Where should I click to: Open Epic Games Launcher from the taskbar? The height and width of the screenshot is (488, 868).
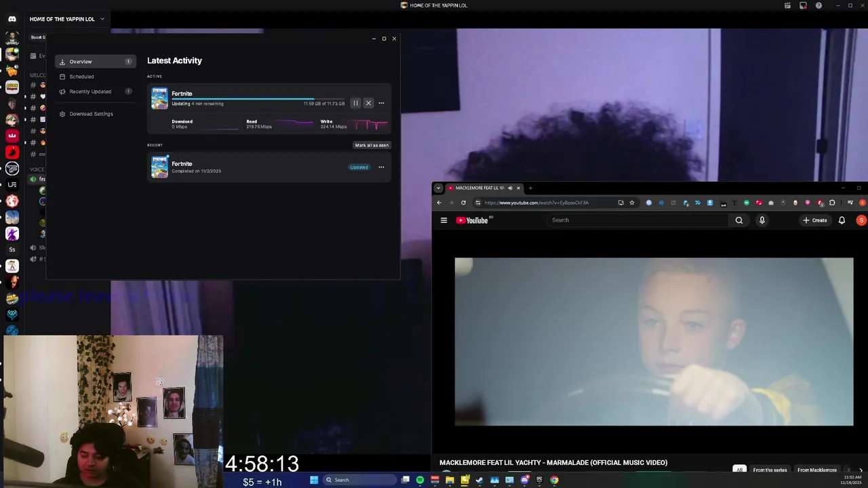coord(539,480)
